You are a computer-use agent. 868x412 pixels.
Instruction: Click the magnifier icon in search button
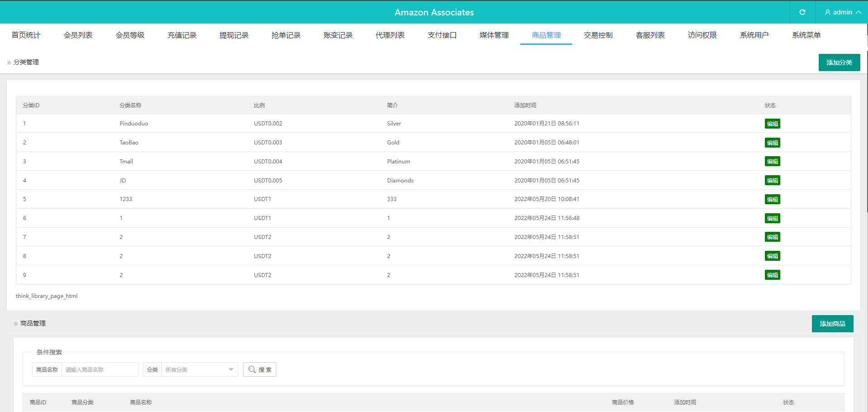(x=252, y=369)
